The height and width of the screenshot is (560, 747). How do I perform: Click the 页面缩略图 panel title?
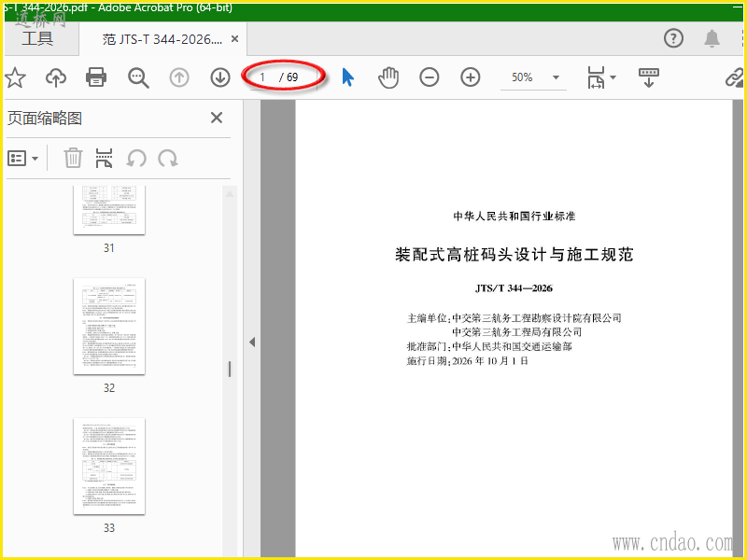tap(45, 119)
